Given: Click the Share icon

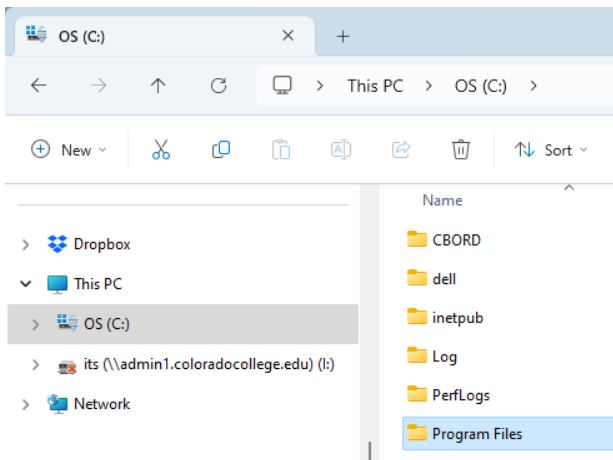Looking at the screenshot, I should point(401,150).
